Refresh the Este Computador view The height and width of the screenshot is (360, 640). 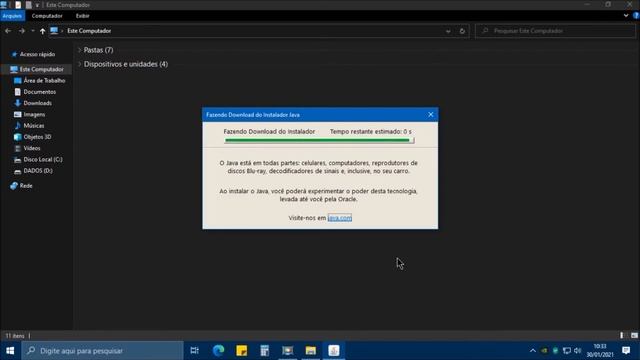pos(462,31)
